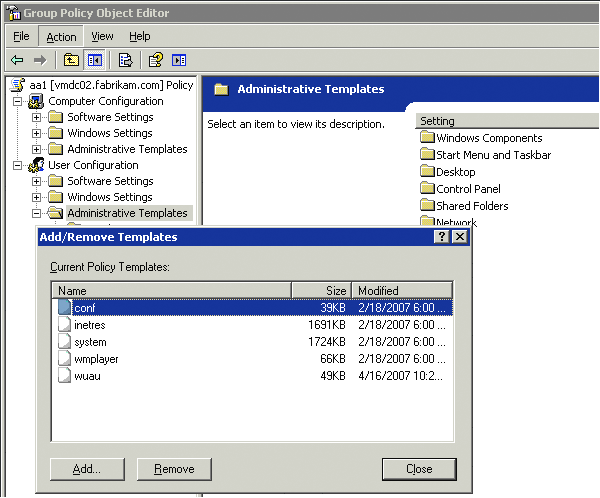Click the system template file icon

[x=64, y=341]
